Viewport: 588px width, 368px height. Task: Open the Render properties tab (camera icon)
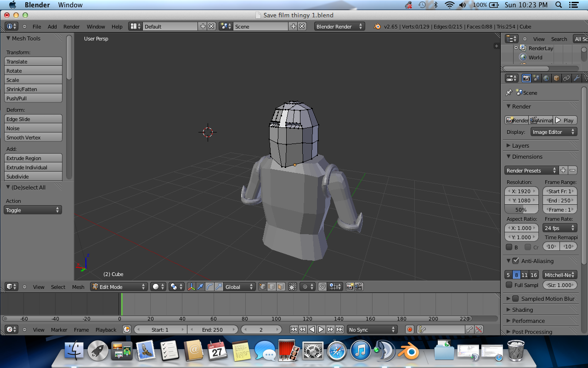(526, 78)
